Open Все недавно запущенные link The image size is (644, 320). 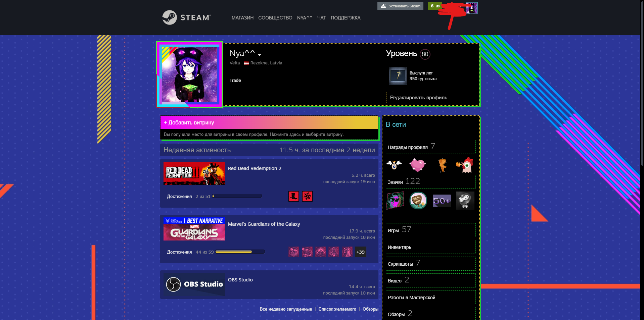coord(286,309)
